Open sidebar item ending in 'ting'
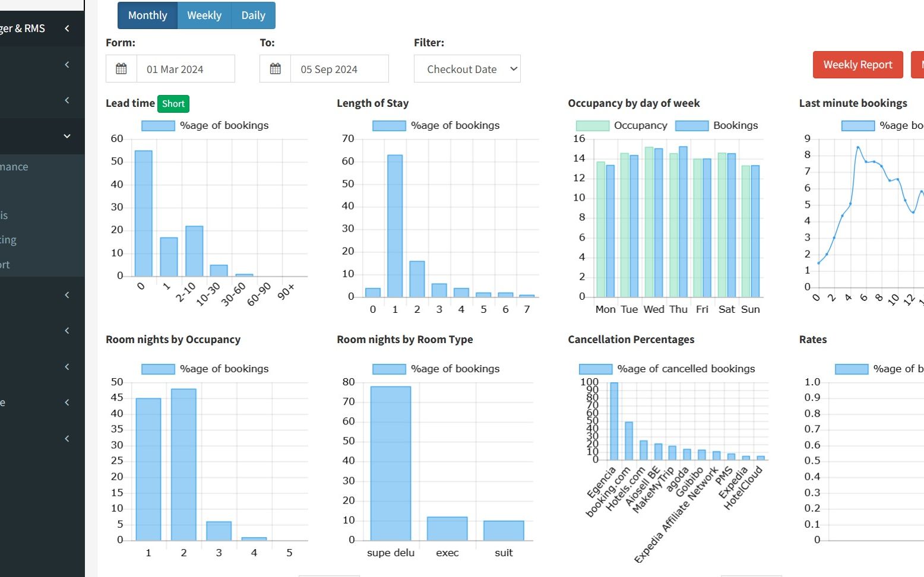 [8, 240]
